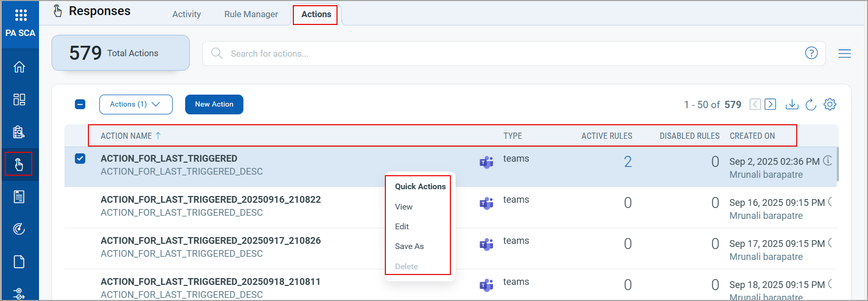
Task: Open the hamburger menu beside search
Action: (845, 54)
